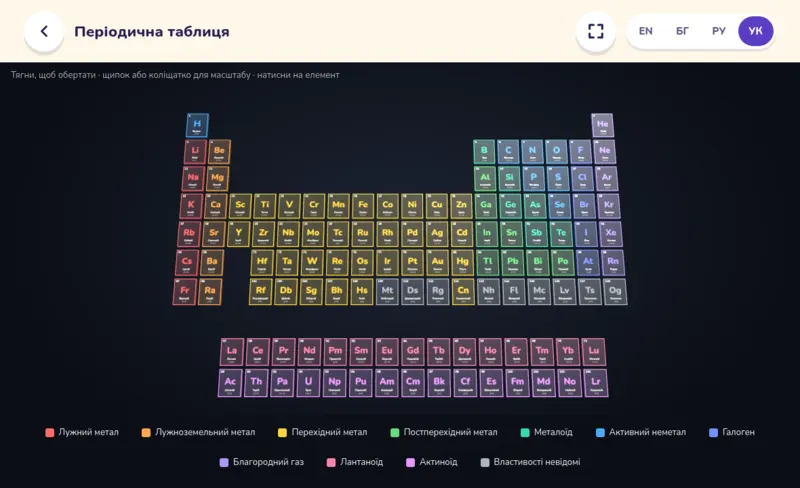Viewport: 800px width, 488px height.
Task: Open the Sodium (Na) element
Action: [193, 179]
